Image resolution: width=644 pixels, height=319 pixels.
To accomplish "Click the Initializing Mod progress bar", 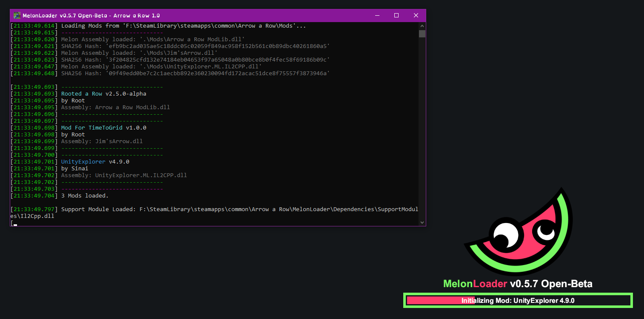I will (x=518, y=300).
